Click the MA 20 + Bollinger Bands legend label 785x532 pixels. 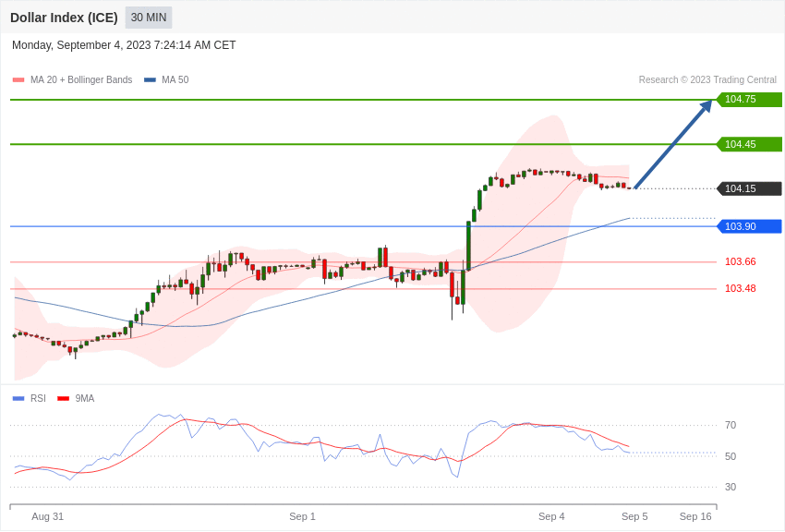[x=81, y=79]
